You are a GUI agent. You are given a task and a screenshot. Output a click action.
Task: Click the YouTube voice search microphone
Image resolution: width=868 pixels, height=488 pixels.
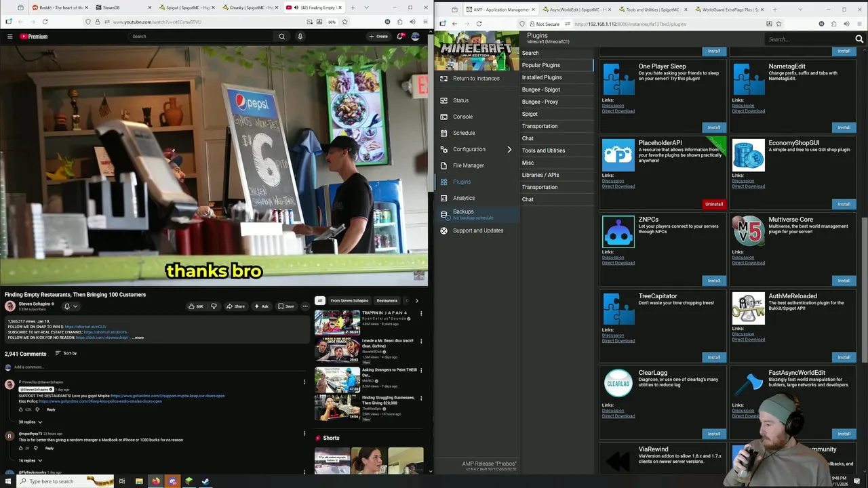coord(300,36)
